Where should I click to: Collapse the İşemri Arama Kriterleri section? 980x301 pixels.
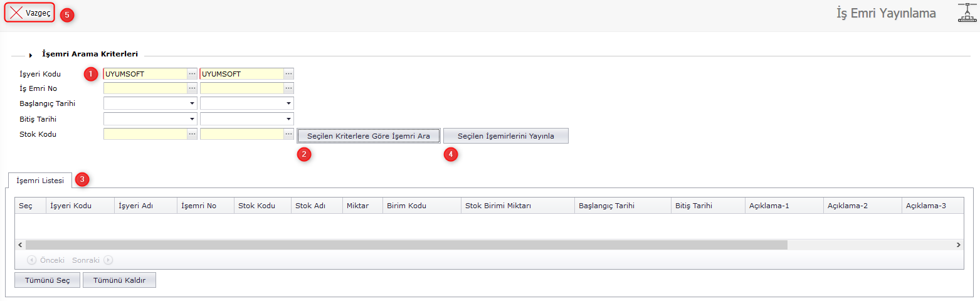coord(31,55)
